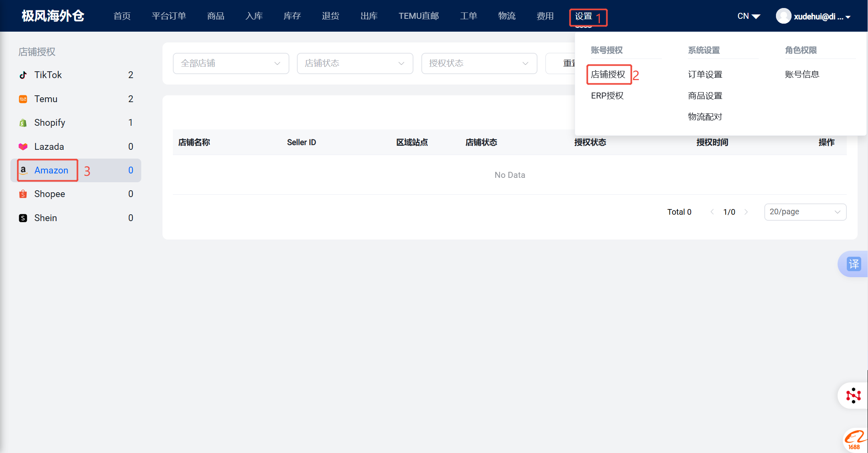Select 物流配对 in the settings dropdown
The height and width of the screenshot is (453, 868).
tap(705, 117)
